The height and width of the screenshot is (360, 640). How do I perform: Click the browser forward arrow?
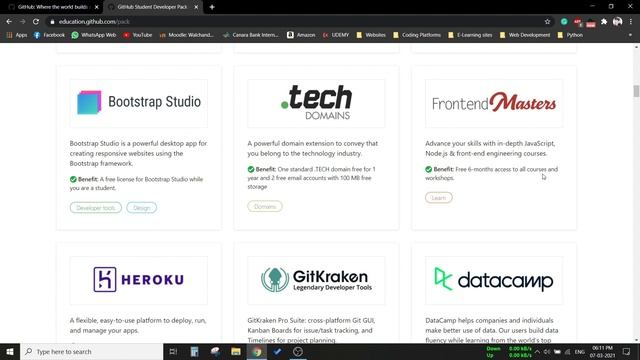tap(22, 22)
